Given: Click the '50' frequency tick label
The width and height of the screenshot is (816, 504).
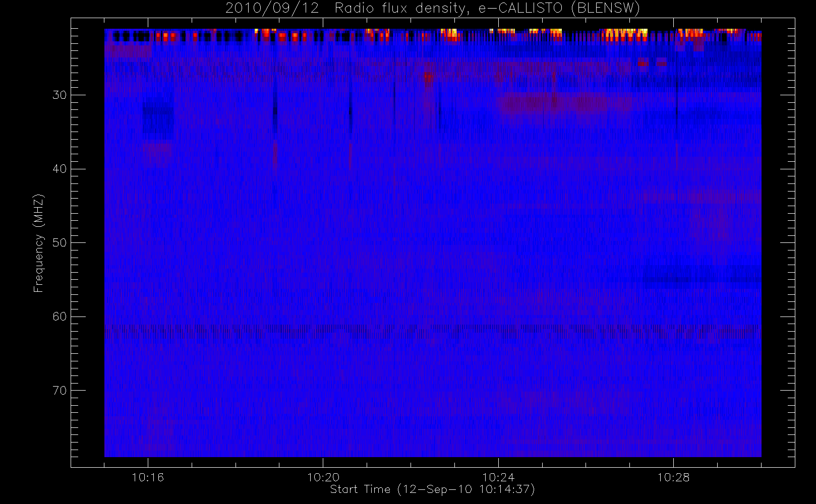Looking at the screenshot, I should tap(60, 243).
